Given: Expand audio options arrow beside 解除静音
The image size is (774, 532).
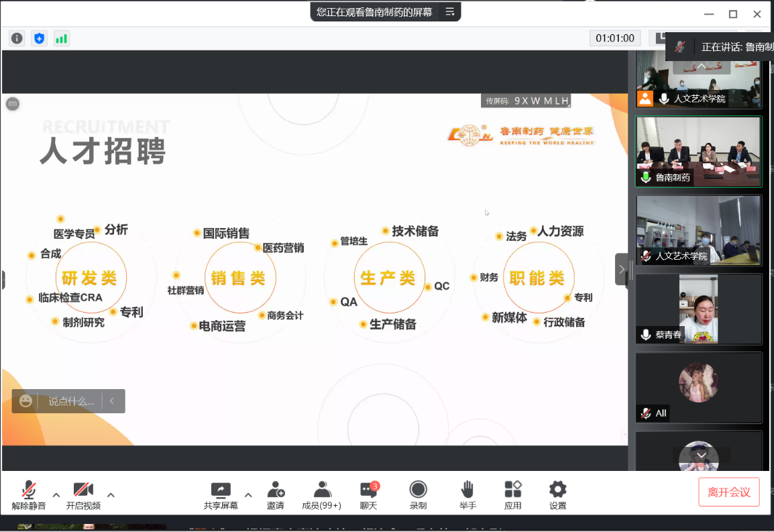Looking at the screenshot, I should coord(56,495).
